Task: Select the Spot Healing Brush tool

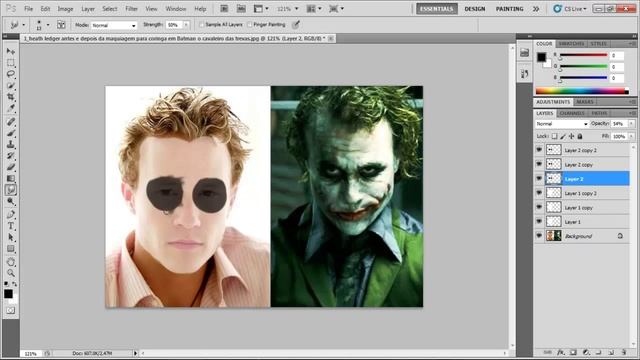Action: pos(11,122)
